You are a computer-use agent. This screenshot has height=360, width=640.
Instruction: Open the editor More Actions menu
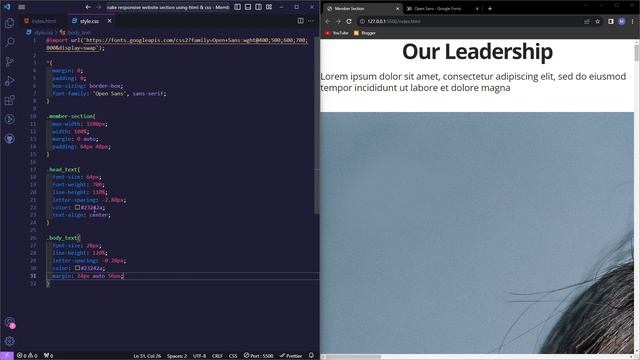coord(311,21)
